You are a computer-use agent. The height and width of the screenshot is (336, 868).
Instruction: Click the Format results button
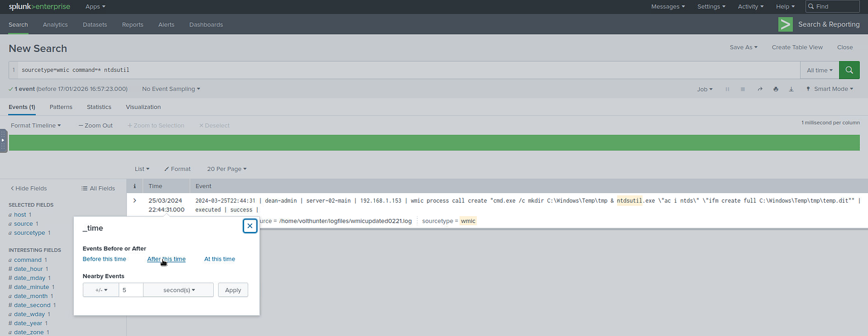point(177,169)
